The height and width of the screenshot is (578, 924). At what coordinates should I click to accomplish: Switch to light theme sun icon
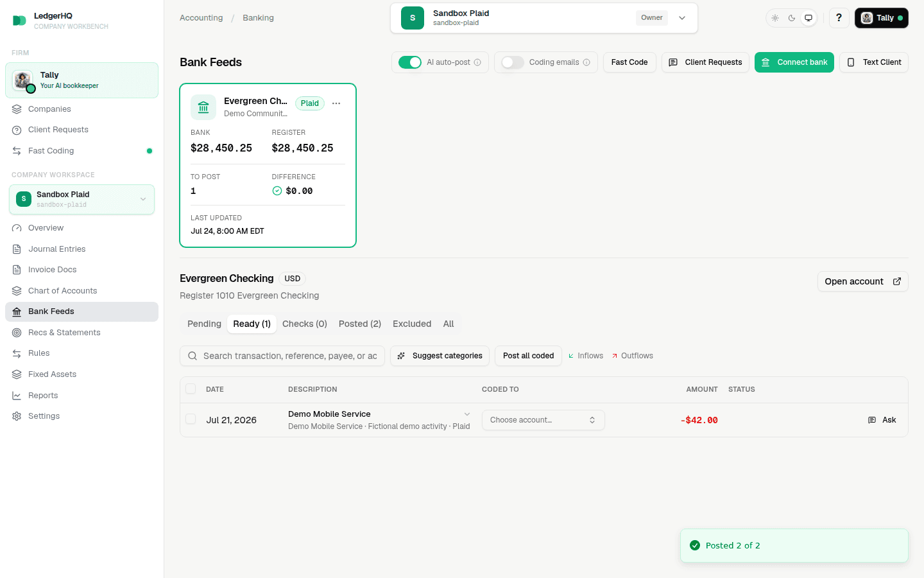(x=775, y=18)
